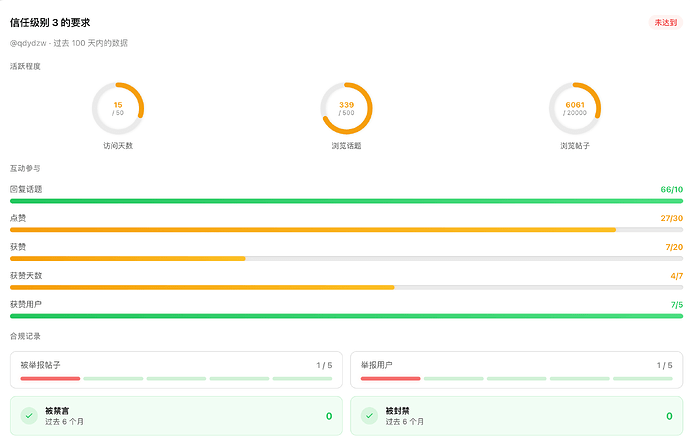Click the 获赞天数 progress bar

[x=346, y=287]
